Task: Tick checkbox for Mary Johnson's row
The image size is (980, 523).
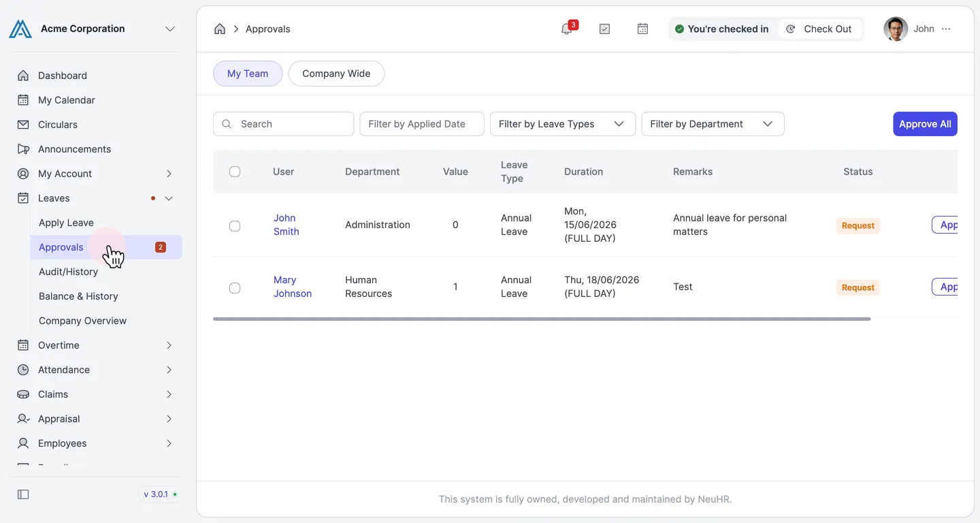Action: (x=235, y=287)
